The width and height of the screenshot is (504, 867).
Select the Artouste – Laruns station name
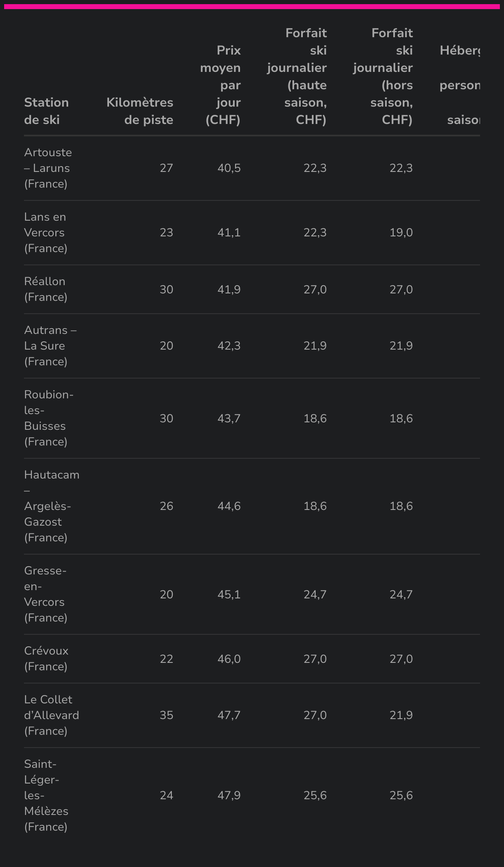(48, 168)
